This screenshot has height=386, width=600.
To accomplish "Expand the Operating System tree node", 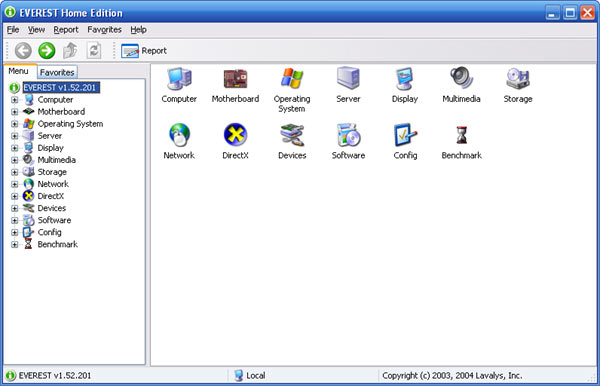I will click(x=15, y=124).
